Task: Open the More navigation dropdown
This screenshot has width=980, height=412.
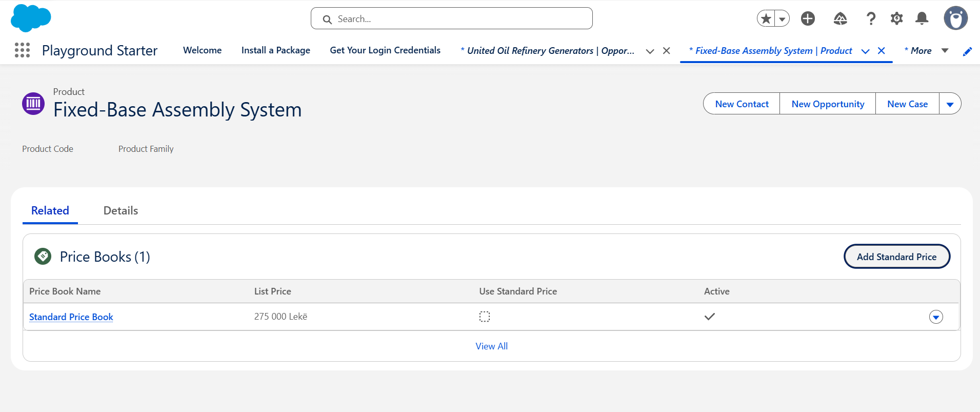Action: click(927, 51)
